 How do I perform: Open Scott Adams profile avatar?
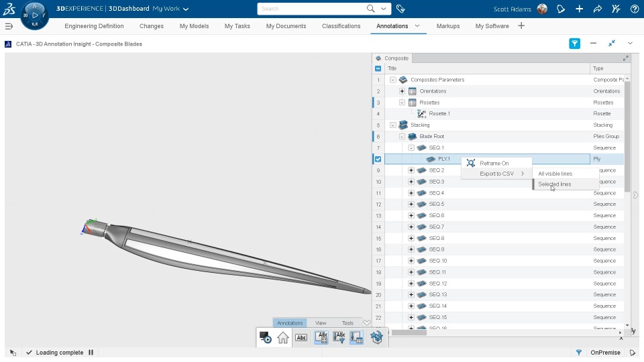[542, 9]
